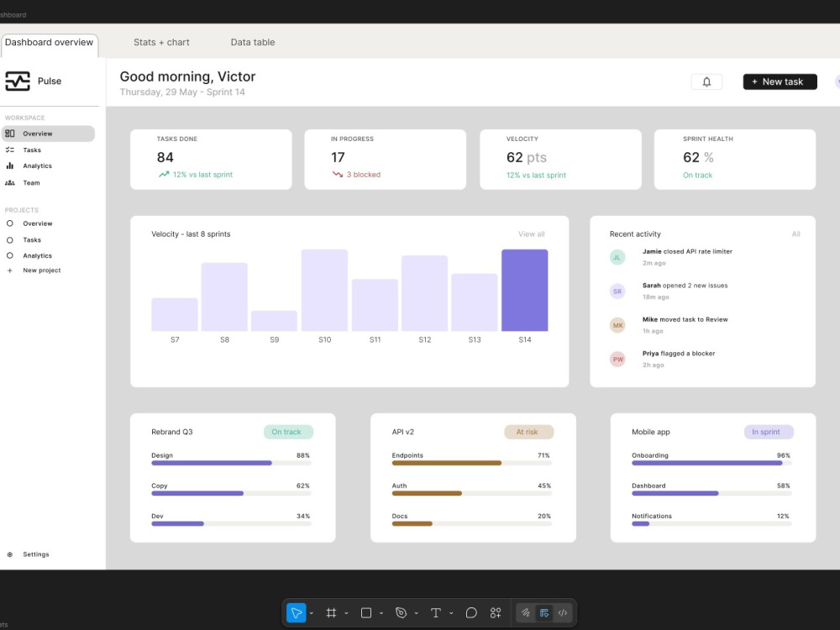The image size is (840, 630).
Task: Select the Pen tool
Action: click(x=401, y=613)
